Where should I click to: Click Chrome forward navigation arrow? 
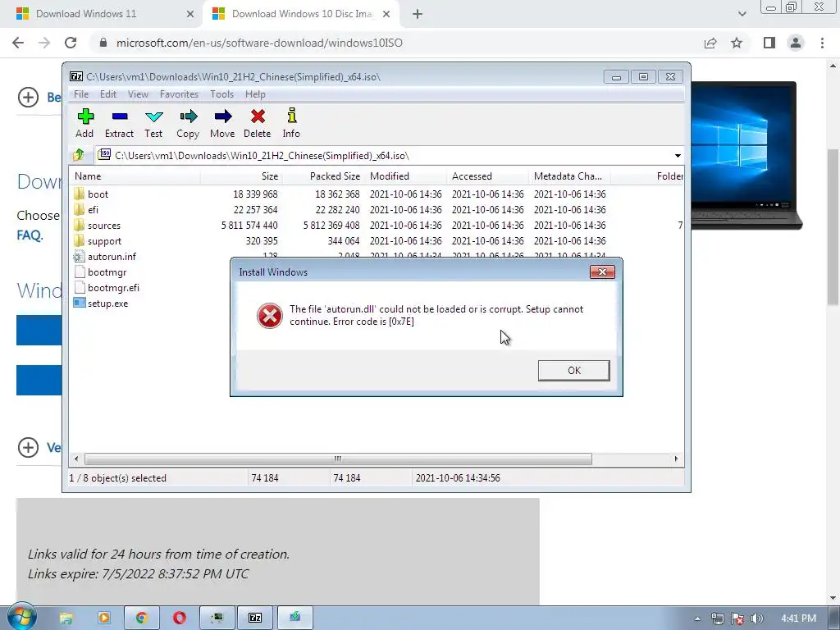pyautogui.click(x=44, y=43)
